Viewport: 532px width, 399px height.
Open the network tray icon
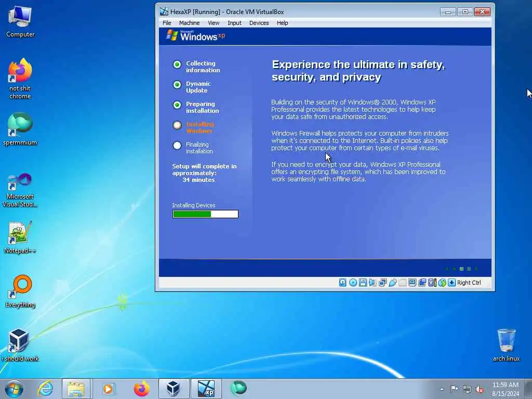point(467,389)
